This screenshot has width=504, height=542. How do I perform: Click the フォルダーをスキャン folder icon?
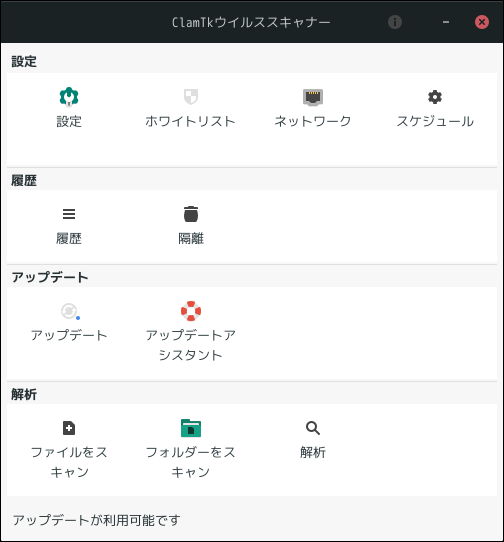tap(191, 428)
